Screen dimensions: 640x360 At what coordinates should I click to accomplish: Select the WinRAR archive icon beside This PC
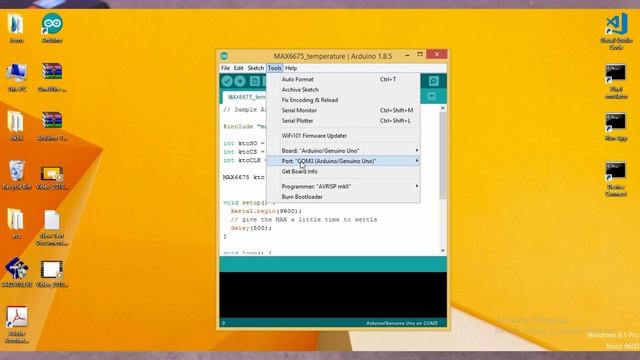[x=52, y=77]
